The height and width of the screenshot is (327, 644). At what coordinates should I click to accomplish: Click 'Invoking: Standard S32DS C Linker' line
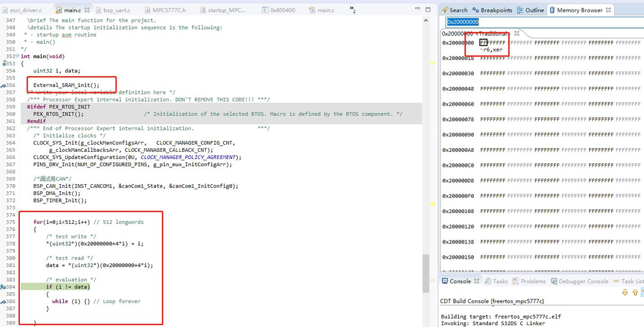pyautogui.click(x=493, y=323)
